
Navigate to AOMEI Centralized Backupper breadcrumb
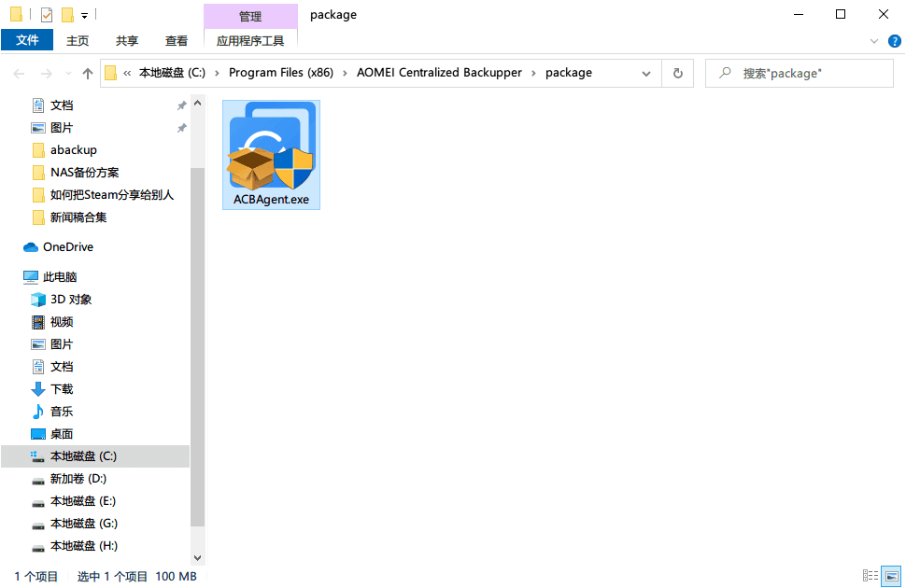coord(439,73)
